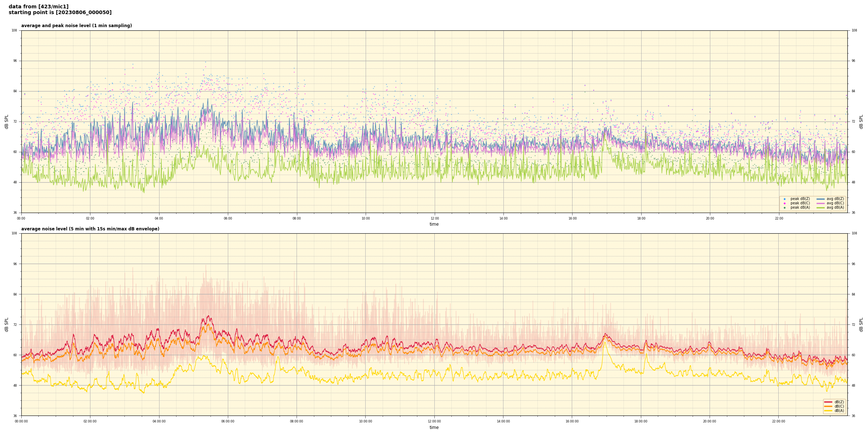Click the 96 value on top chart's right axis
This screenshot has width=868, height=434.
(853, 61)
